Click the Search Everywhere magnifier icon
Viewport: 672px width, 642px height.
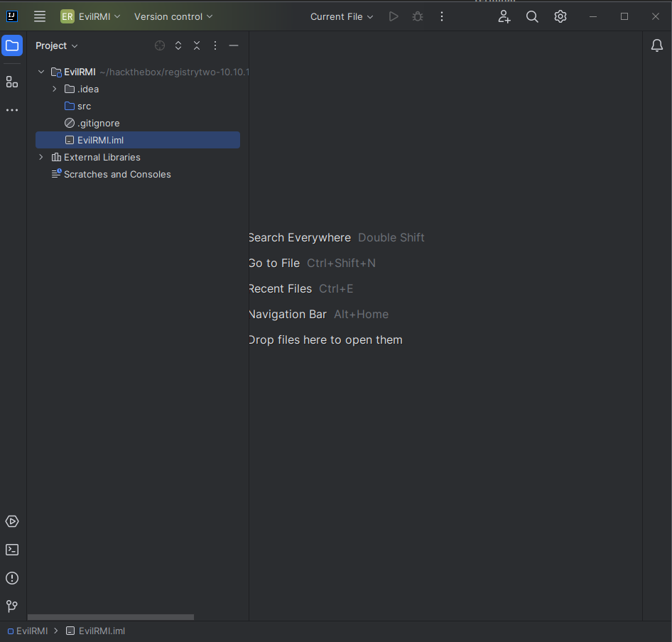click(532, 16)
